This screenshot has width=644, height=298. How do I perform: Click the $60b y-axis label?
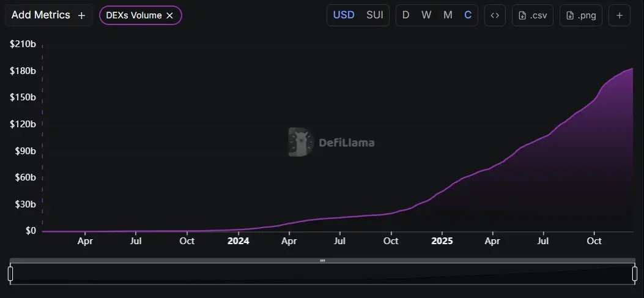pyautogui.click(x=25, y=177)
